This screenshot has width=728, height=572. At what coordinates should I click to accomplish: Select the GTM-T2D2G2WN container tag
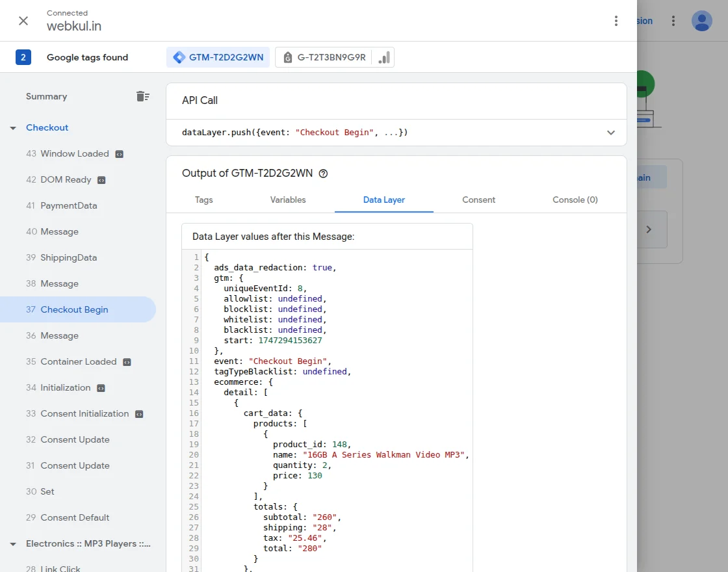pyautogui.click(x=218, y=57)
